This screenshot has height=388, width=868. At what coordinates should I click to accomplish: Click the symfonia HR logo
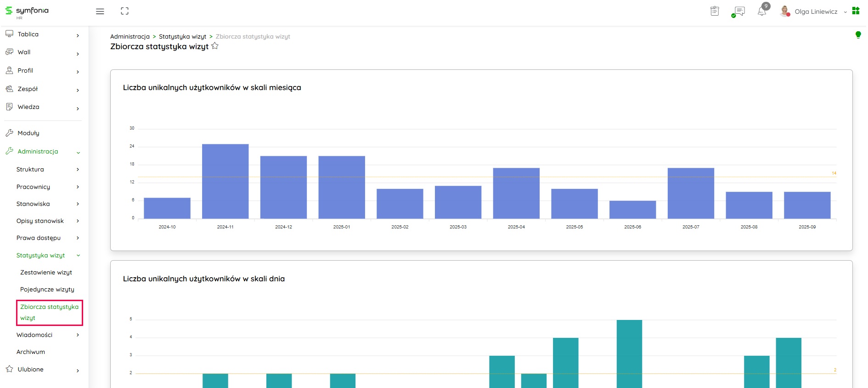pyautogui.click(x=27, y=11)
